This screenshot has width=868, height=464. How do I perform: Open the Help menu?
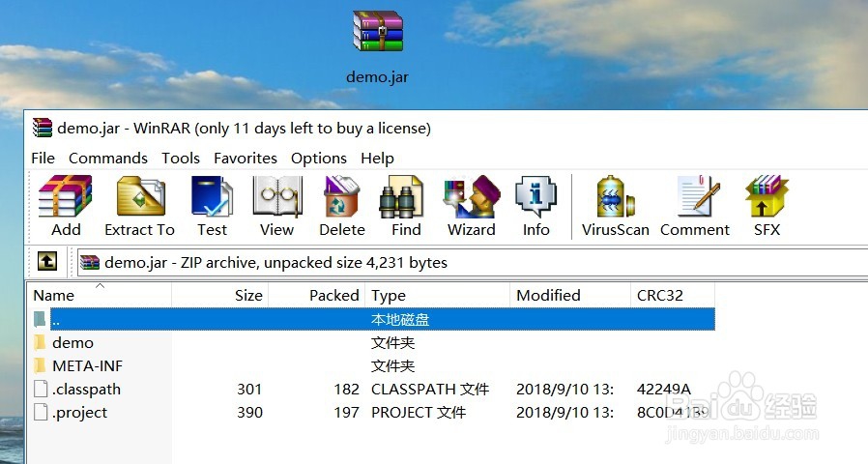(378, 159)
